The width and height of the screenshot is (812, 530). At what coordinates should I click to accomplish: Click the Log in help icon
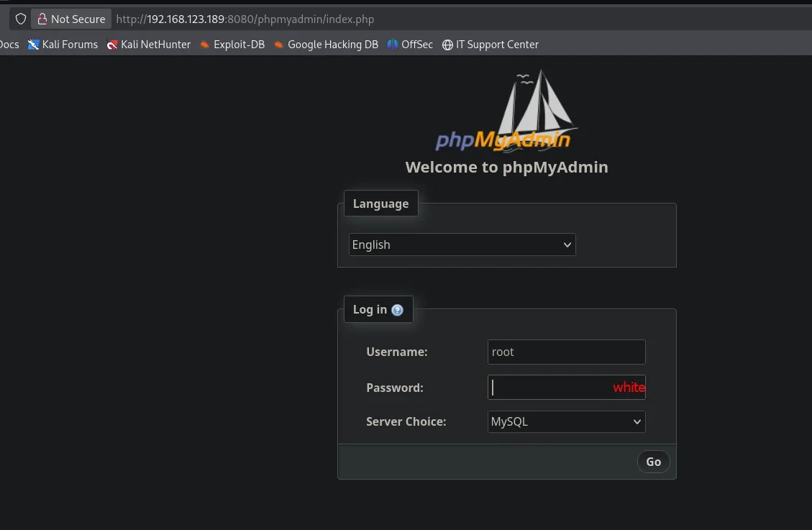(x=397, y=310)
